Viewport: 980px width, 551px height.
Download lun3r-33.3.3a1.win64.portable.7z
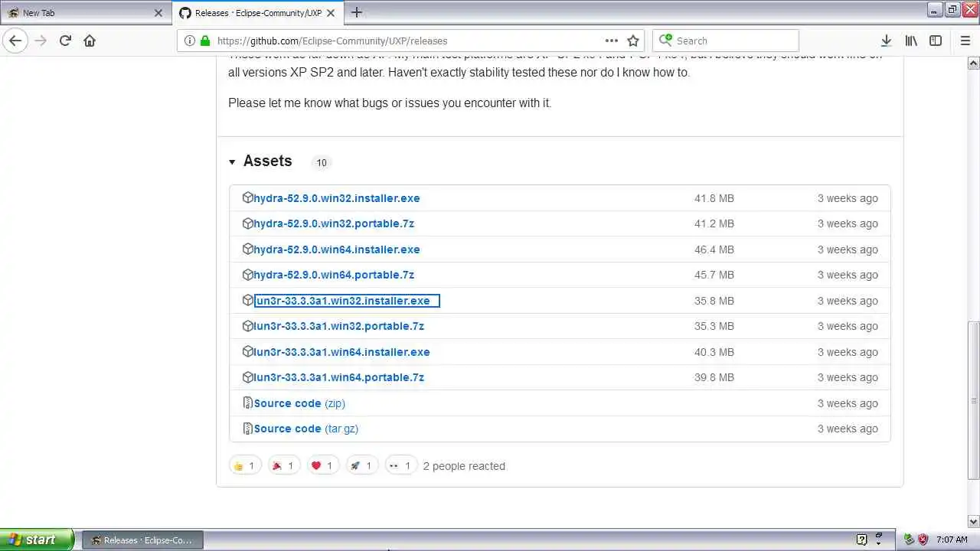pyautogui.click(x=339, y=377)
